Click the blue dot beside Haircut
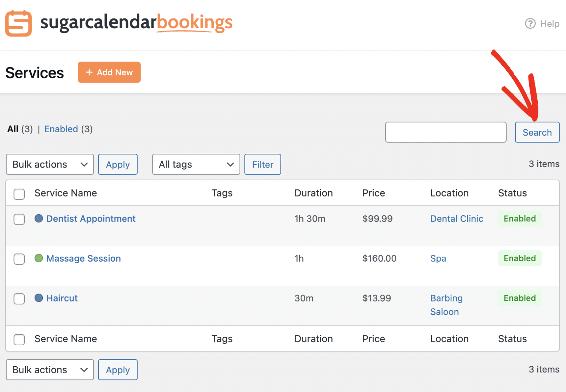 point(39,298)
